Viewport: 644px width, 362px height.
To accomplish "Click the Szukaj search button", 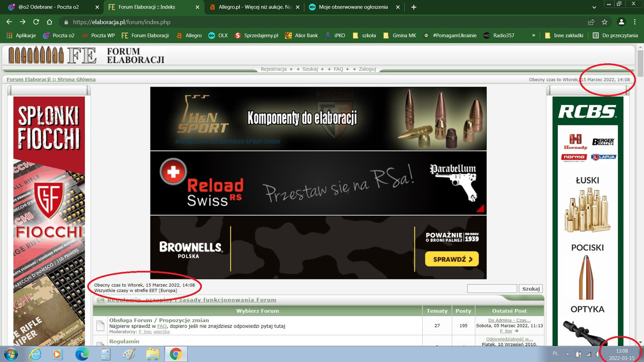I will coord(531,289).
